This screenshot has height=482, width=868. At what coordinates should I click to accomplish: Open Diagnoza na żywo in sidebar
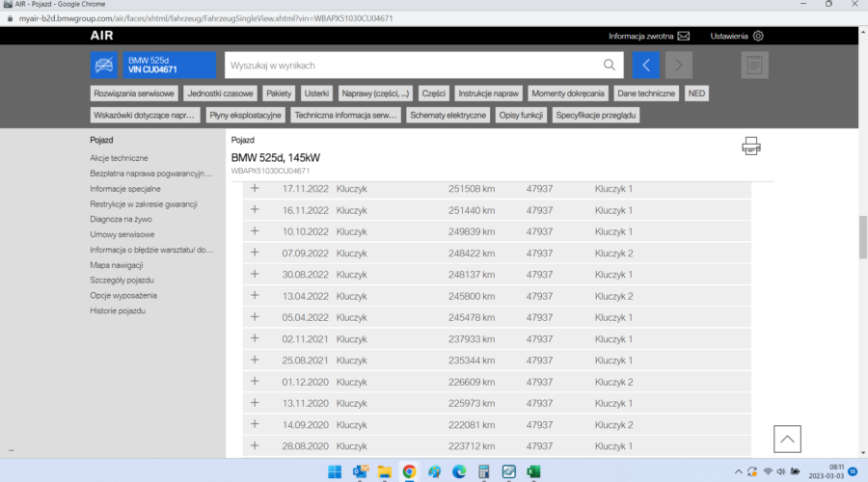(121, 219)
